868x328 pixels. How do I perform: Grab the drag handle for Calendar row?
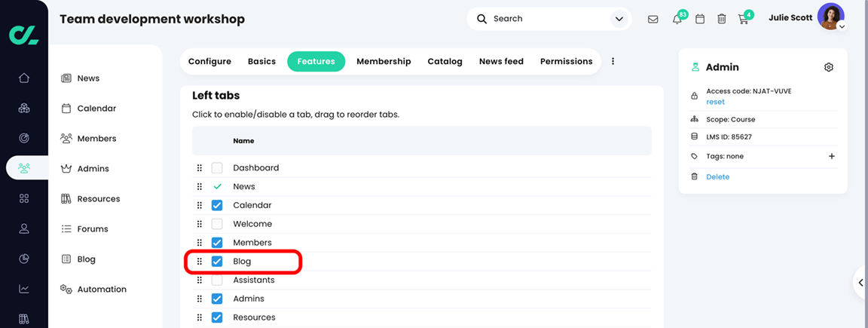(199, 206)
